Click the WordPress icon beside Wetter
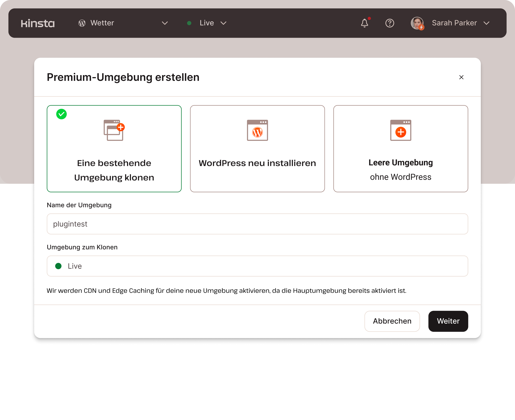 82,23
